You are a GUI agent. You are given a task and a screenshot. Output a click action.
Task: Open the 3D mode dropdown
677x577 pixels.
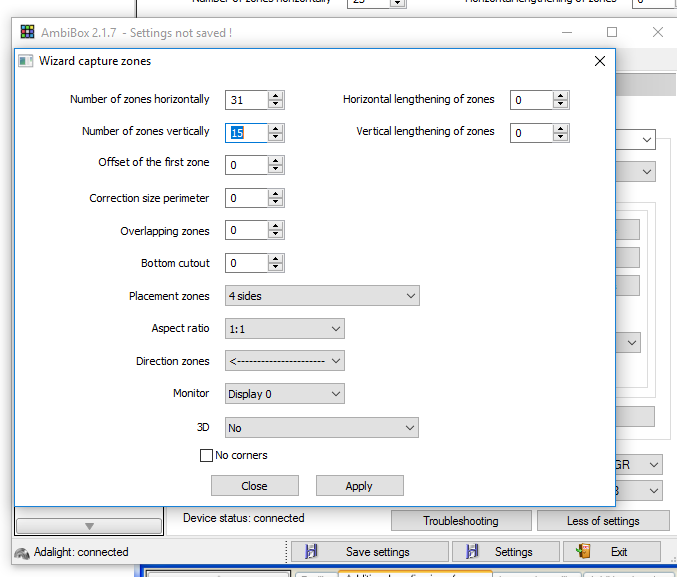tap(322, 428)
